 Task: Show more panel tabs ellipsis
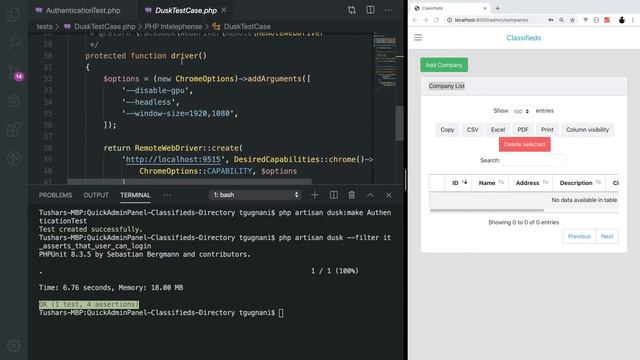167,195
